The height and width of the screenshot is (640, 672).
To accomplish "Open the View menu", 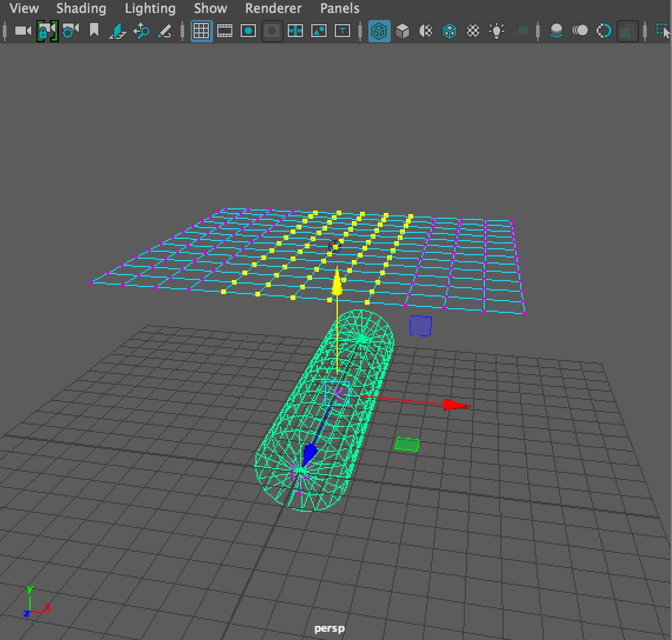I will 24,8.
